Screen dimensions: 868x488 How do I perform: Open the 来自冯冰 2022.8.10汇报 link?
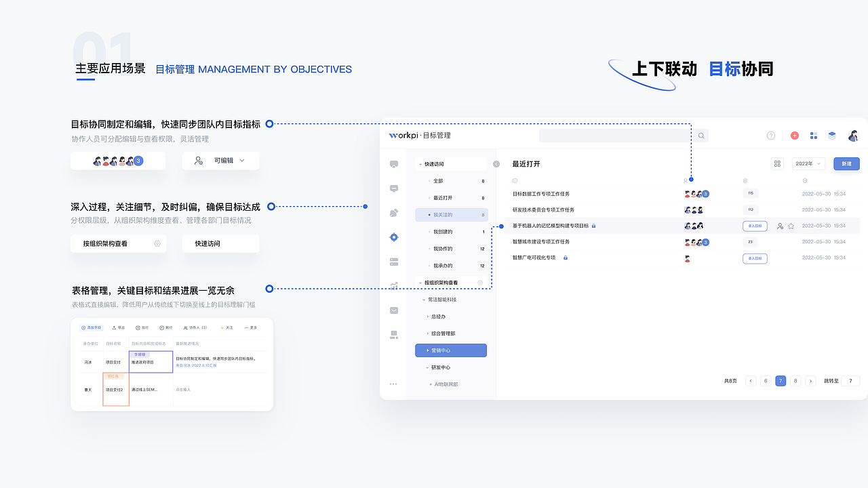196,366
